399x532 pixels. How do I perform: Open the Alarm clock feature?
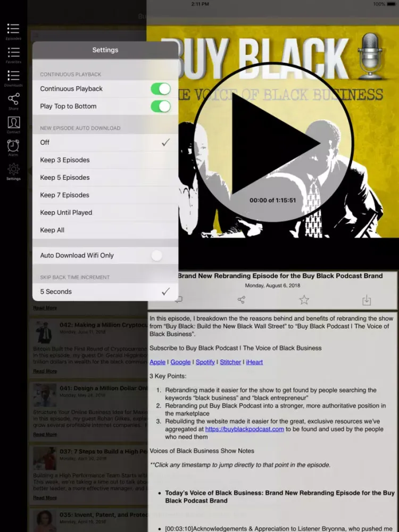13,148
